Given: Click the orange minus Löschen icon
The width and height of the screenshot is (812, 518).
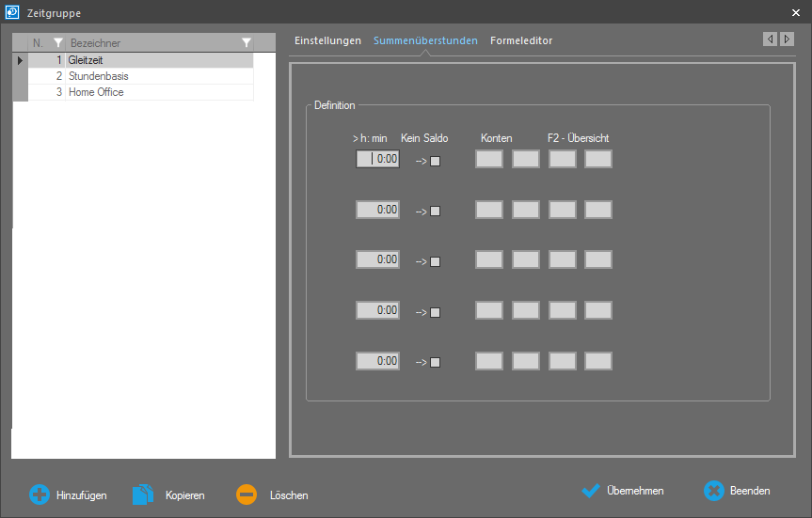Looking at the screenshot, I should point(246,494).
